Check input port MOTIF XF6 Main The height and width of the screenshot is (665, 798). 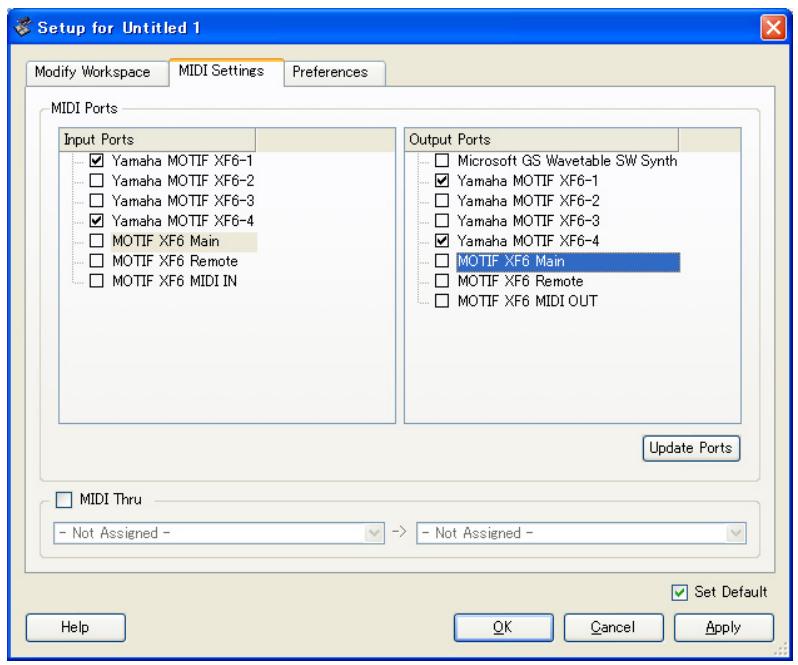[96, 241]
